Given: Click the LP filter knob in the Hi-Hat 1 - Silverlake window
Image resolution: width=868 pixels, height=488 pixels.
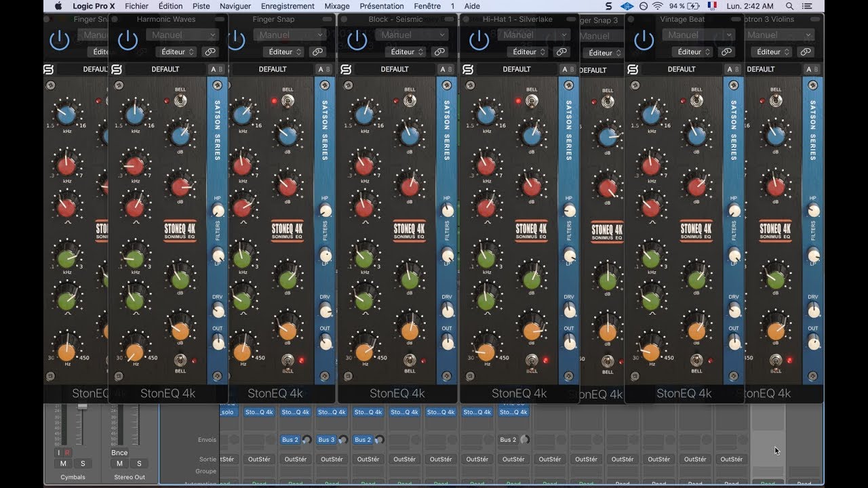Looking at the screenshot, I should (569, 256).
